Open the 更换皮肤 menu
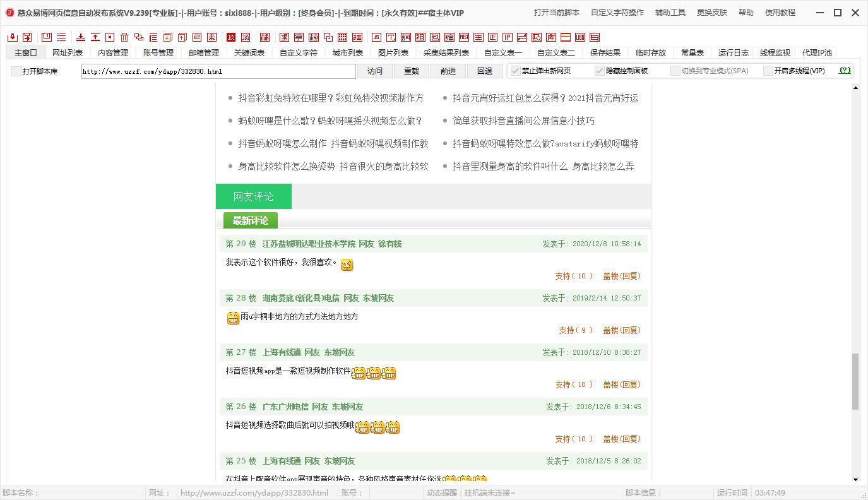868x500 pixels. pyautogui.click(x=712, y=13)
